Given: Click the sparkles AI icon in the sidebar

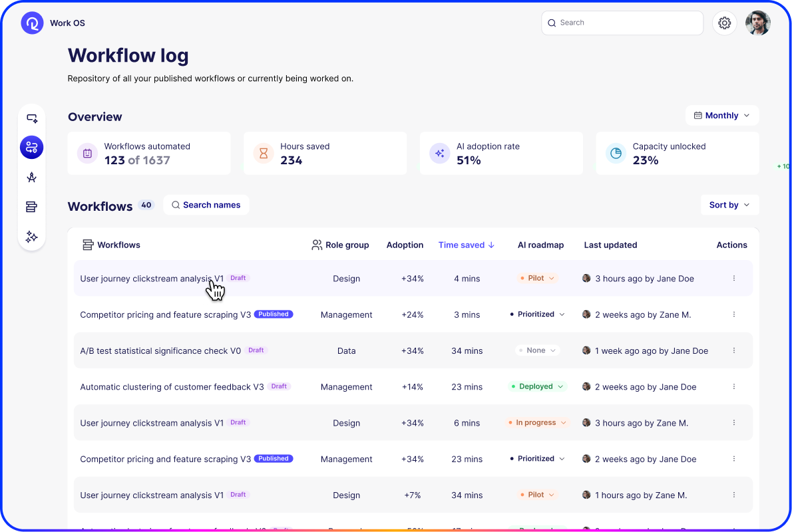Looking at the screenshot, I should tap(31, 237).
